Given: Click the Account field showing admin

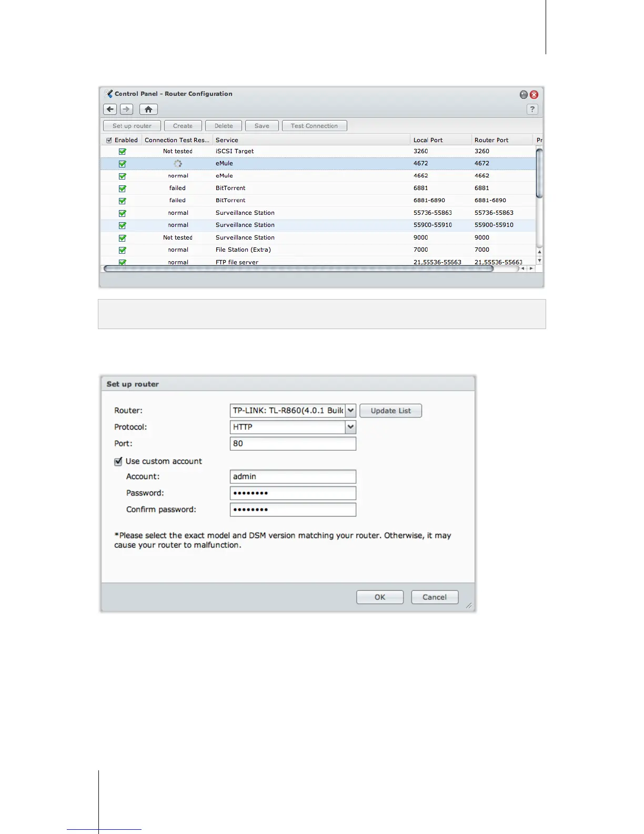Looking at the screenshot, I should [x=293, y=476].
